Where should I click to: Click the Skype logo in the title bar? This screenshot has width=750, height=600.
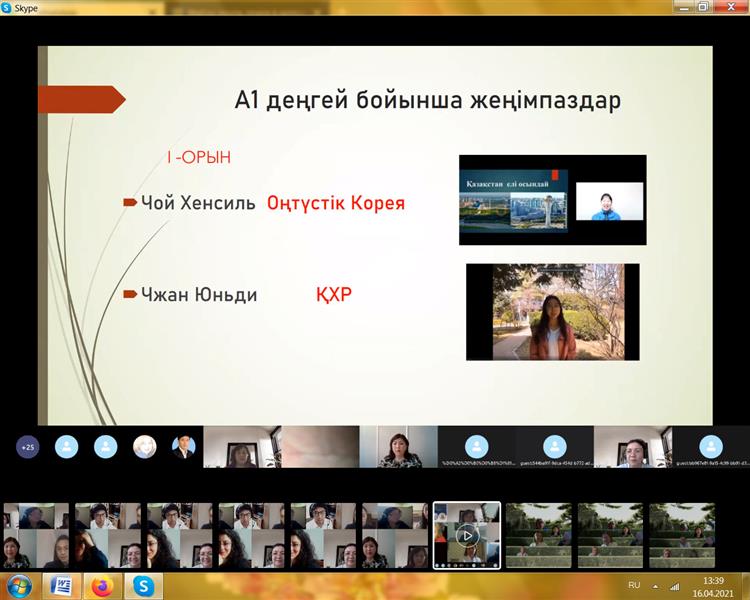click(7, 7)
